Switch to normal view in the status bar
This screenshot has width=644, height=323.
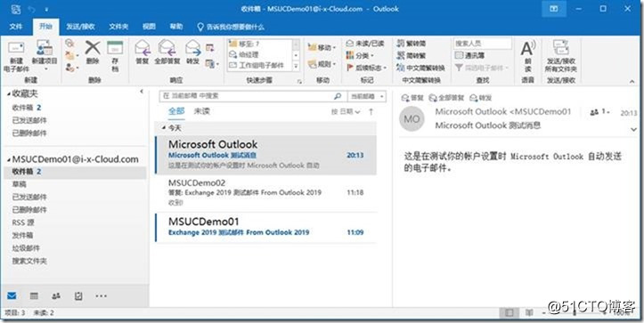tap(509, 312)
